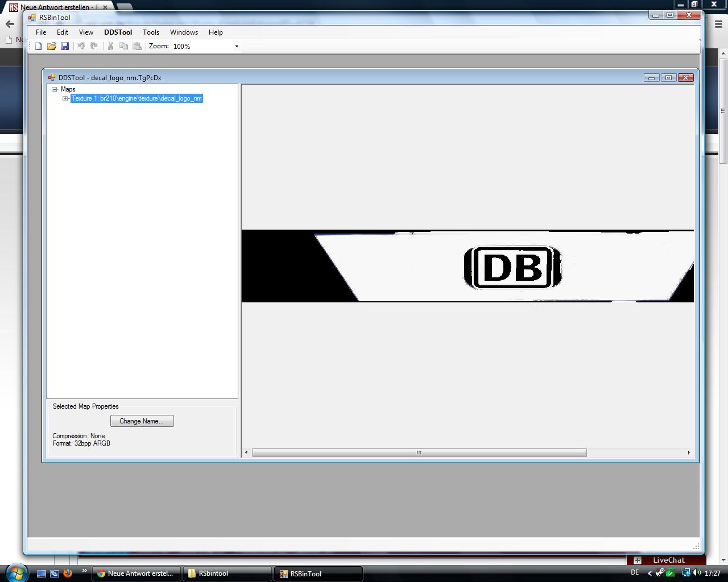Maximize the DDSTool child window
Screen dimensions: 728x582
pos(668,78)
